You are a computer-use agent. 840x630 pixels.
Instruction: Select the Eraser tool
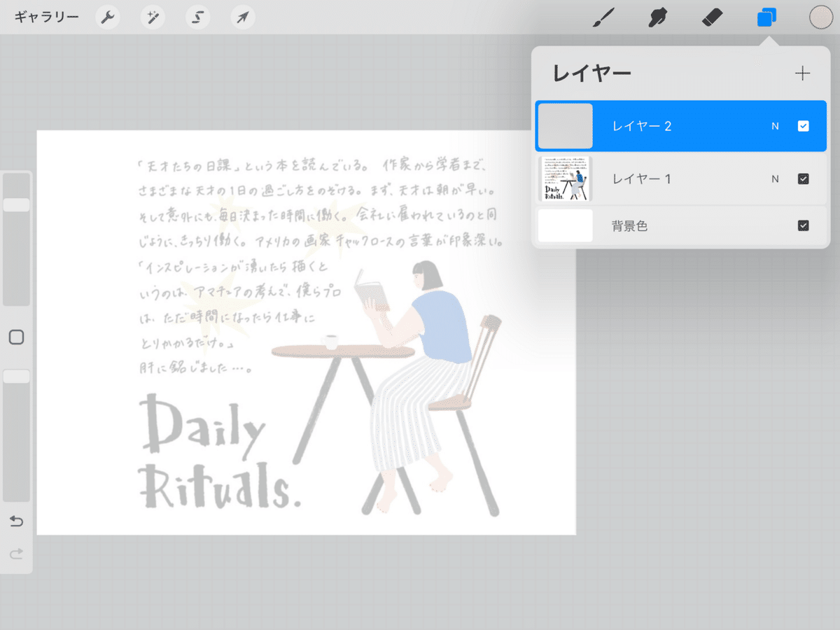coord(711,17)
